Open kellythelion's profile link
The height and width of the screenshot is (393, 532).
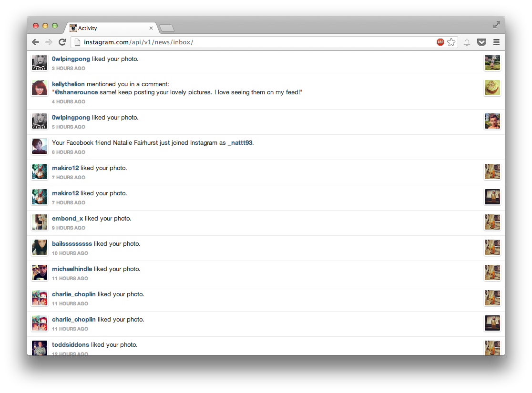(x=68, y=84)
